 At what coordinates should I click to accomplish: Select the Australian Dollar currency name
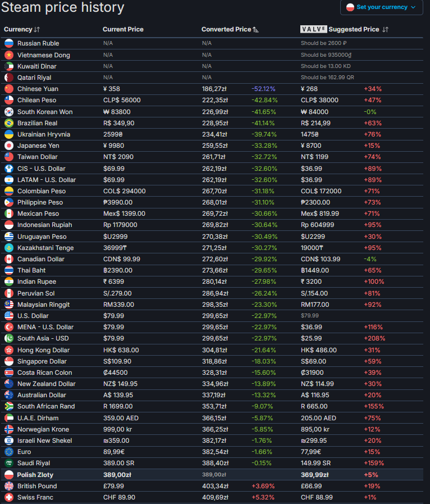42,395
